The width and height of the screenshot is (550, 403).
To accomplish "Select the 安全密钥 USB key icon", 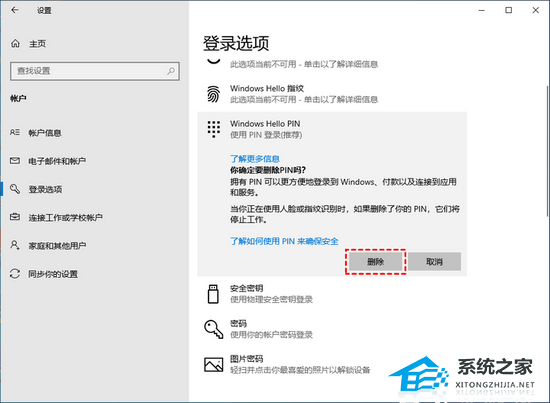I will click(x=213, y=294).
